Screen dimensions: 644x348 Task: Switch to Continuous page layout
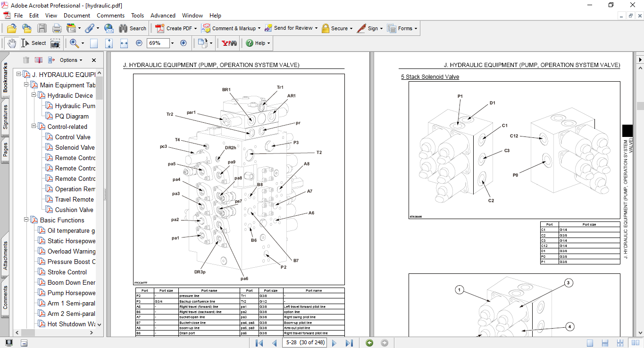click(604, 343)
